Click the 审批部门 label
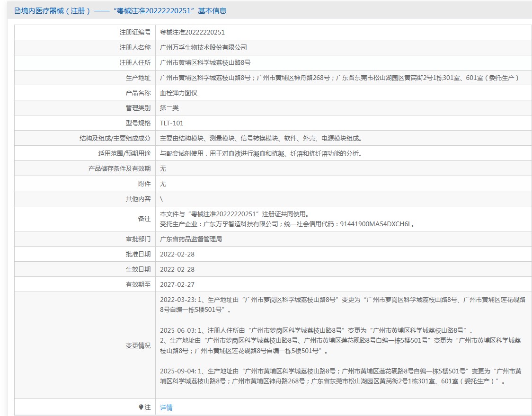 (x=138, y=239)
